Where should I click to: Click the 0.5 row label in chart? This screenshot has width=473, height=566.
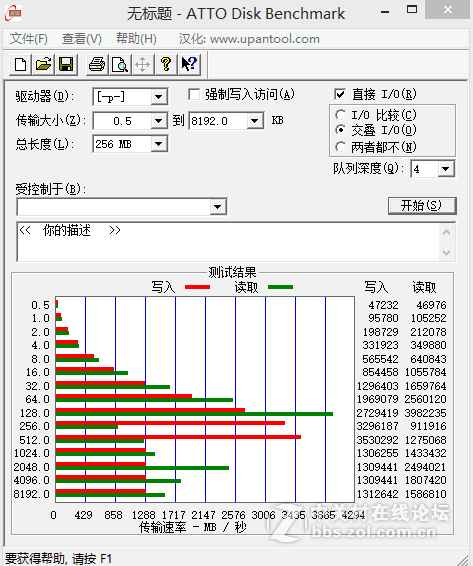click(40, 305)
